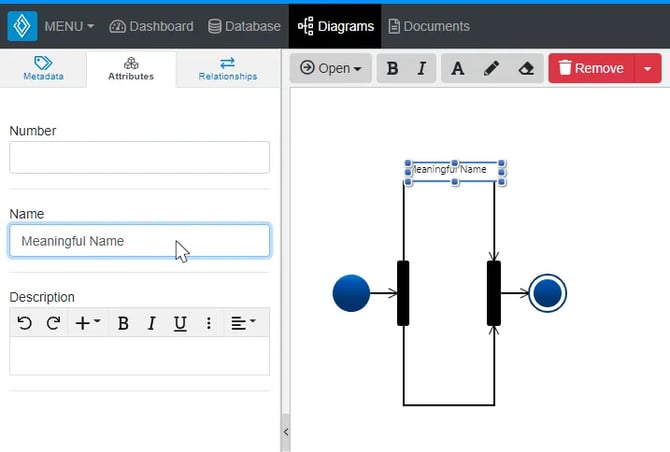The height and width of the screenshot is (452, 670).
Task: Toggle bold in diagram toolbar
Action: (x=392, y=68)
